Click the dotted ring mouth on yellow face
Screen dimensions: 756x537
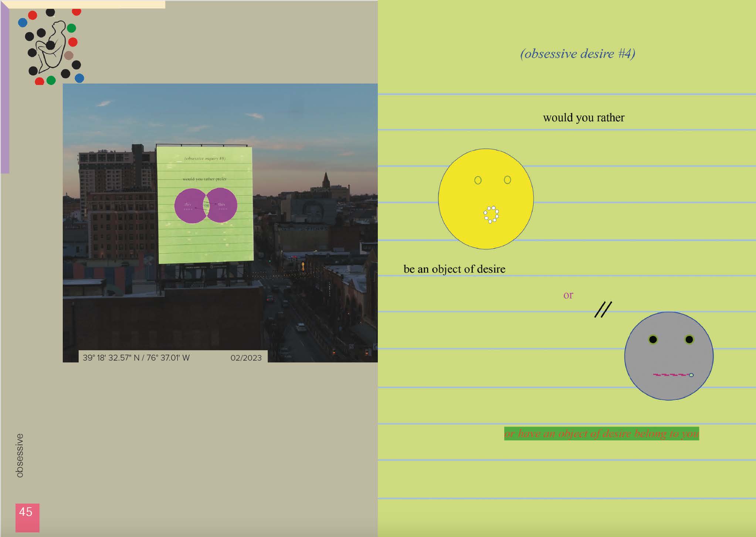click(x=491, y=215)
